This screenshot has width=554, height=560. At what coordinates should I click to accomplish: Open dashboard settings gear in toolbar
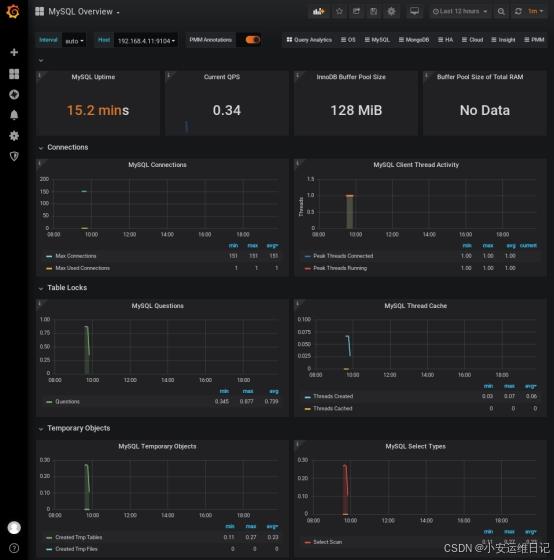point(391,11)
